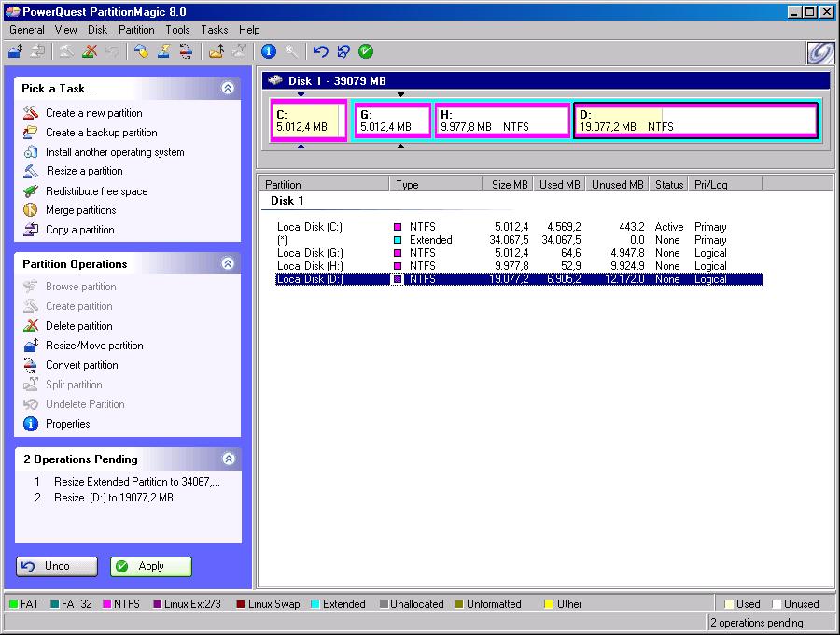Open the Tools menu
The image size is (840, 635).
click(177, 30)
